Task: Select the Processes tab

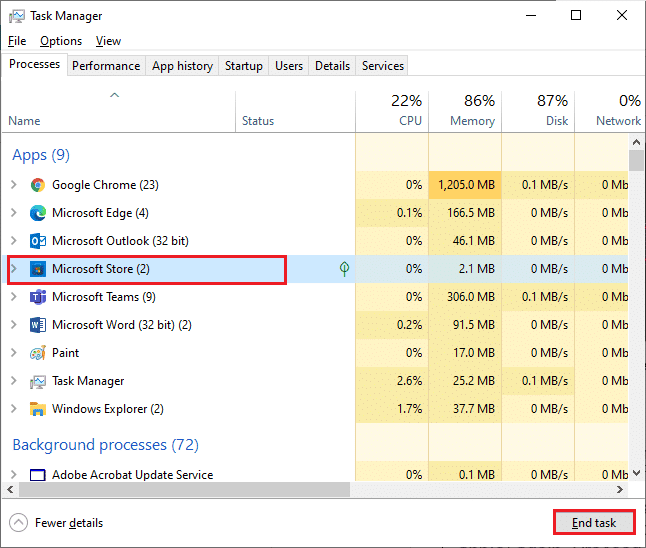Action: [x=35, y=64]
